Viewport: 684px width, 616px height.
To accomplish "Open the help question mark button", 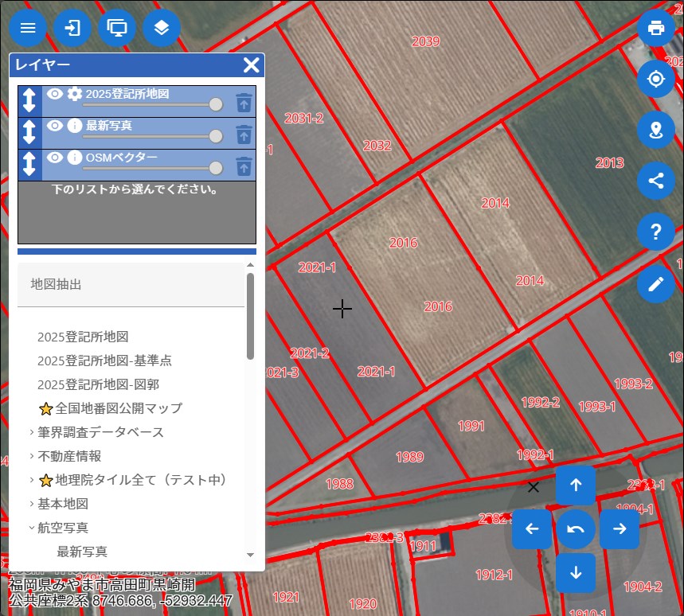I will [x=656, y=232].
